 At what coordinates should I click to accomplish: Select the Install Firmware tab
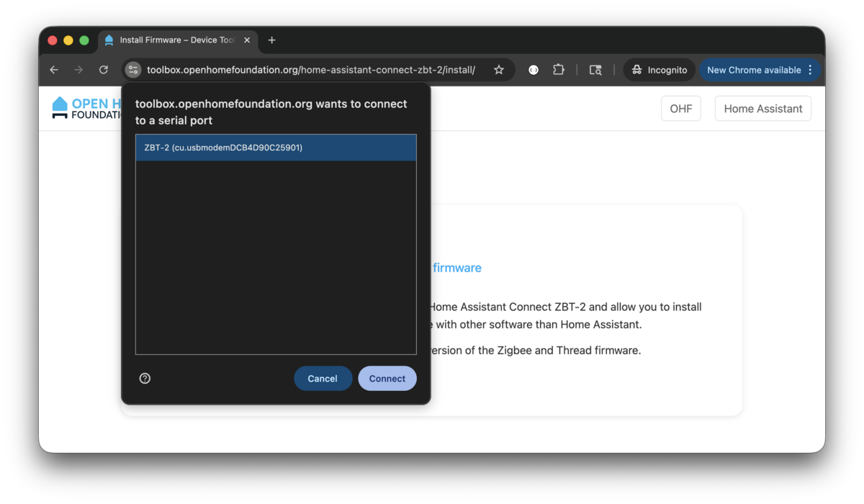173,40
